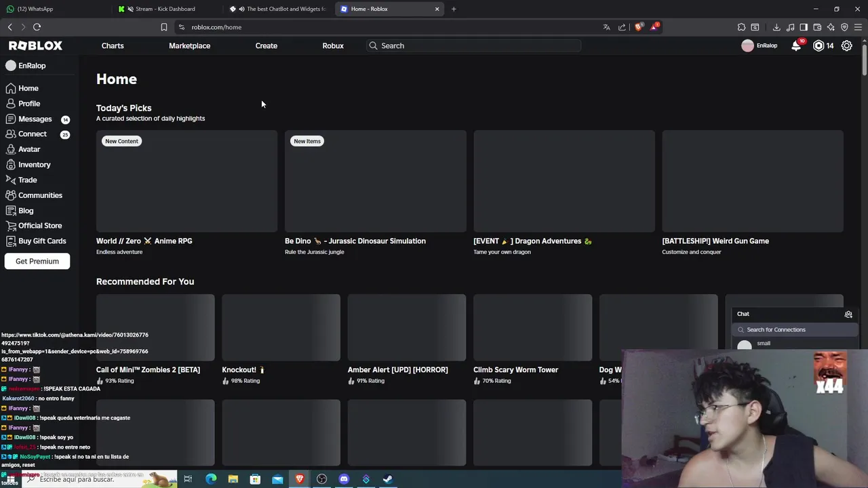Screen dimensions: 868x488
Task: Open the chat settings icon
Action: click(848, 314)
